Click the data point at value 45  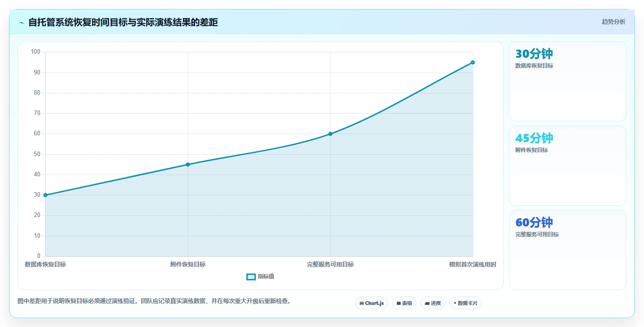pyautogui.click(x=188, y=164)
